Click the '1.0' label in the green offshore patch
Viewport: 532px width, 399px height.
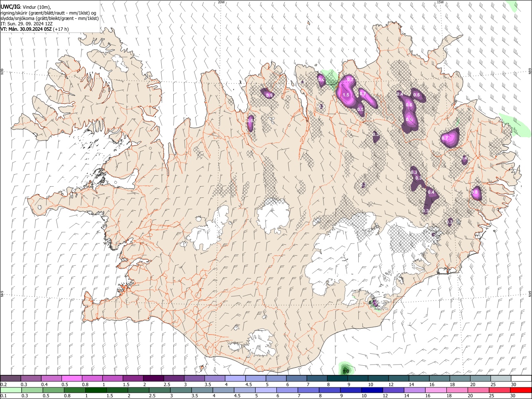click(346, 371)
